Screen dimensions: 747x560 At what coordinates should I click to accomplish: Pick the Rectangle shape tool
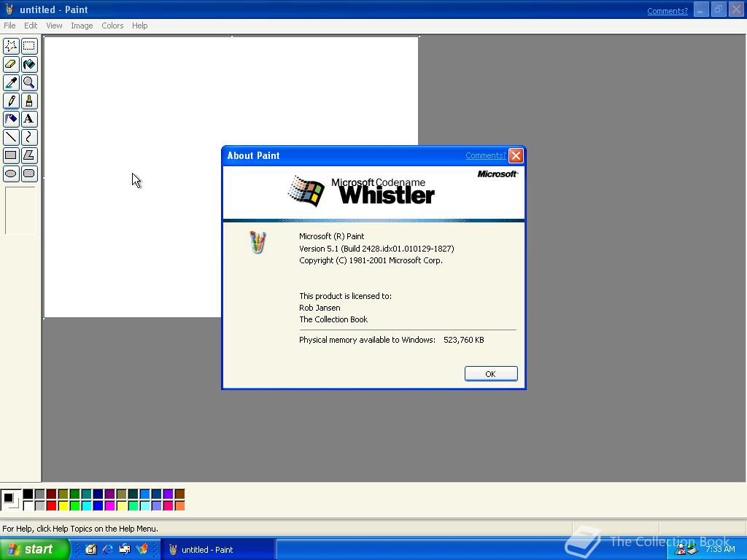(x=11, y=155)
